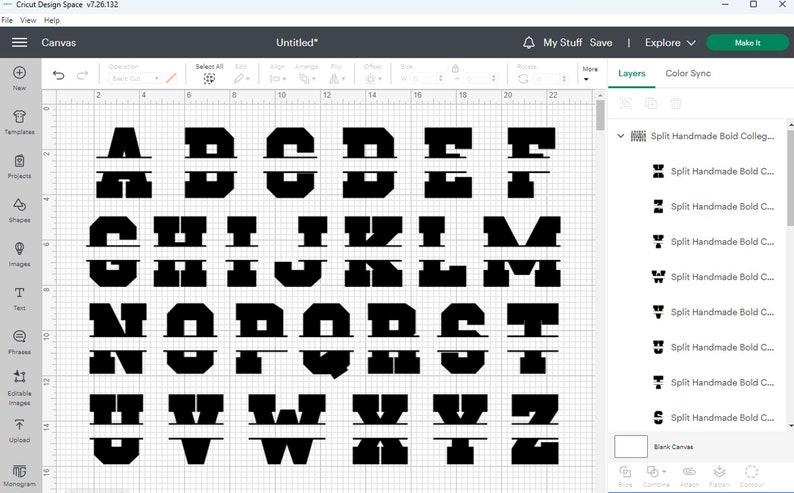Open the Offset dropdown
The width and height of the screenshot is (794, 493).
[x=373, y=78]
